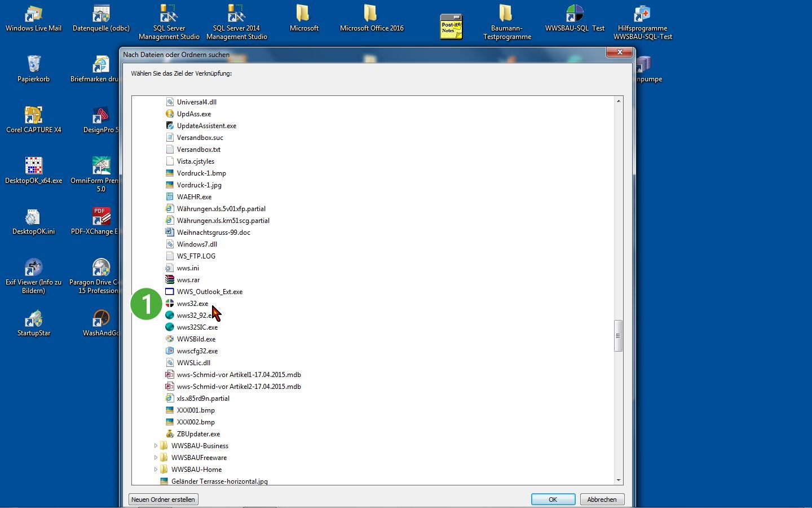The height and width of the screenshot is (508, 812).
Task: Launch SQL Server Management Studio shortcut
Action: point(169,23)
